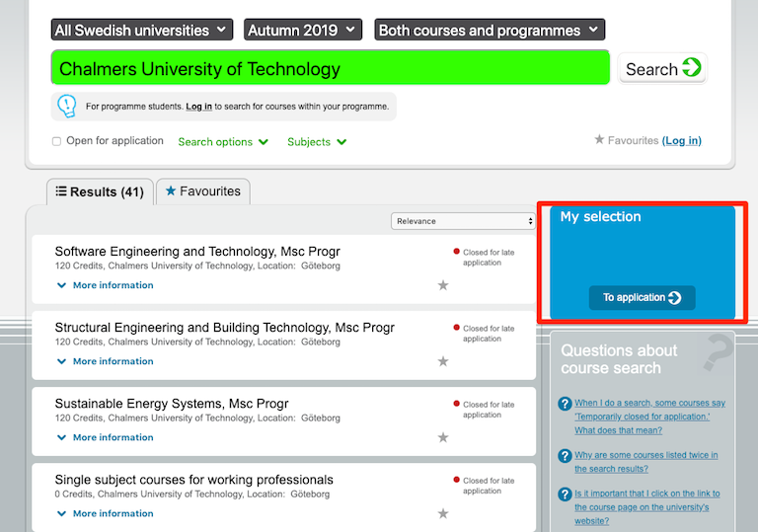Click the Search button
Viewport: 758px width, 532px height.
pyautogui.click(x=663, y=69)
